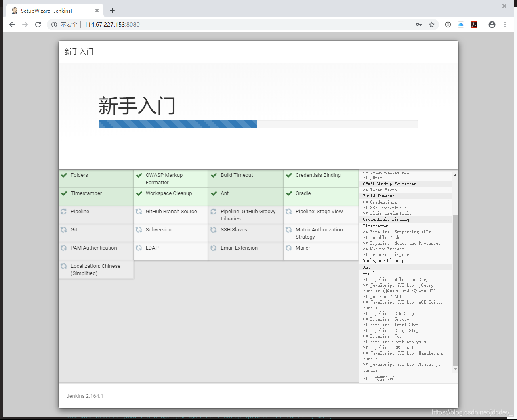Click "** Resource Disposer" log line
Screen dimensions: 517x420
tap(387, 254)
